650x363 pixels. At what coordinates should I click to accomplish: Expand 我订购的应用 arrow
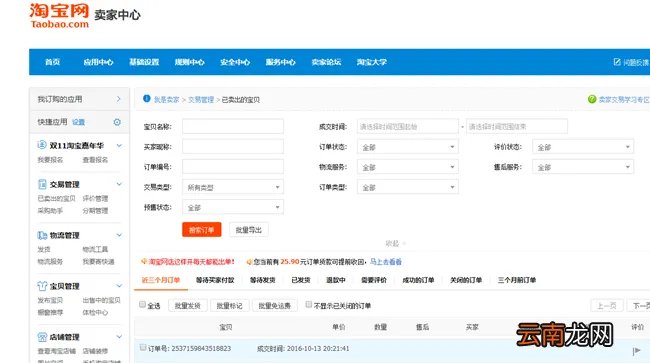coord(119,99)
